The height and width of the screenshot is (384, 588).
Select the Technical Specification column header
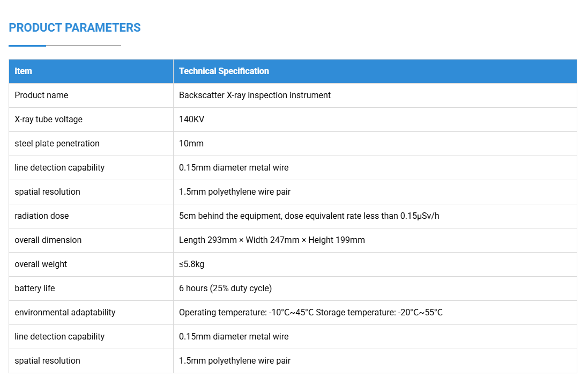click(x=224, y=71)
